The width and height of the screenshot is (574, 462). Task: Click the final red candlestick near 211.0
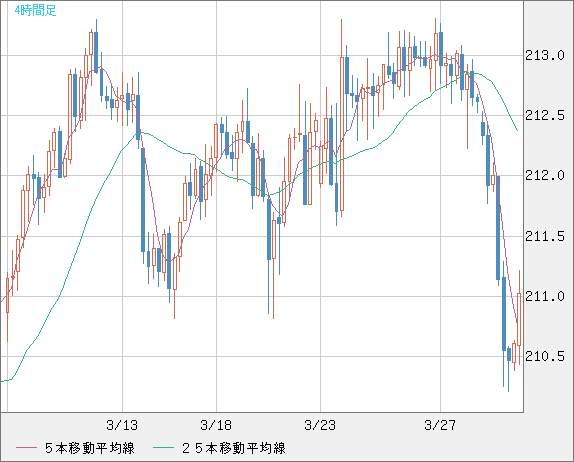[519, 318]
